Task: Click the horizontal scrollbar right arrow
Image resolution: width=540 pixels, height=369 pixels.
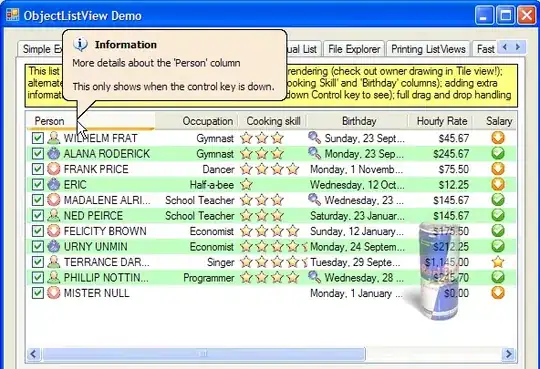Action: coord(508,354)
